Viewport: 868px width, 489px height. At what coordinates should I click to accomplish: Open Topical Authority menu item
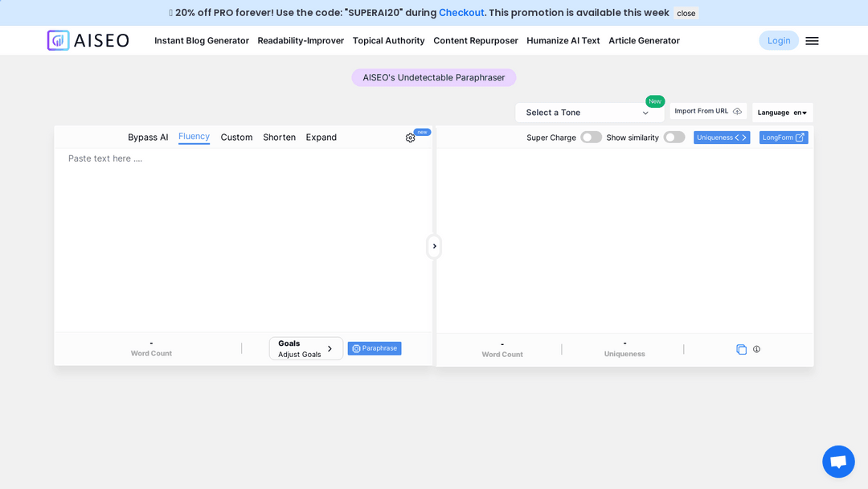[x=389, y=40]
